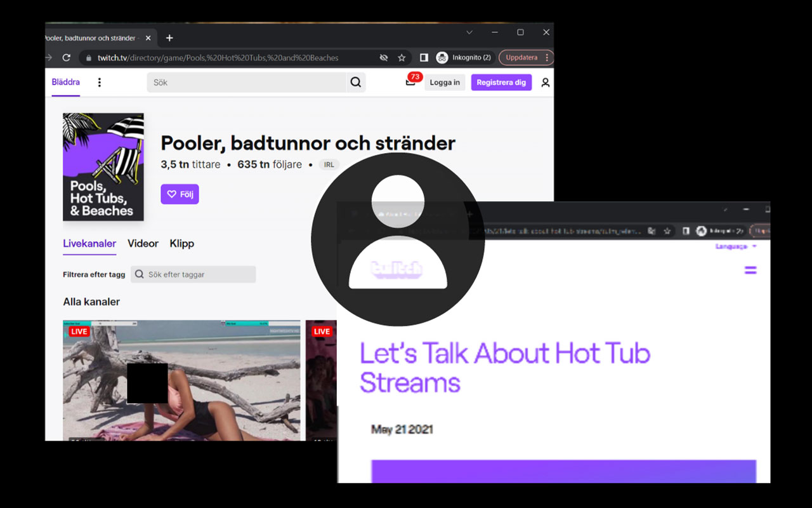Click the Registrera dig button

[501, 83]
